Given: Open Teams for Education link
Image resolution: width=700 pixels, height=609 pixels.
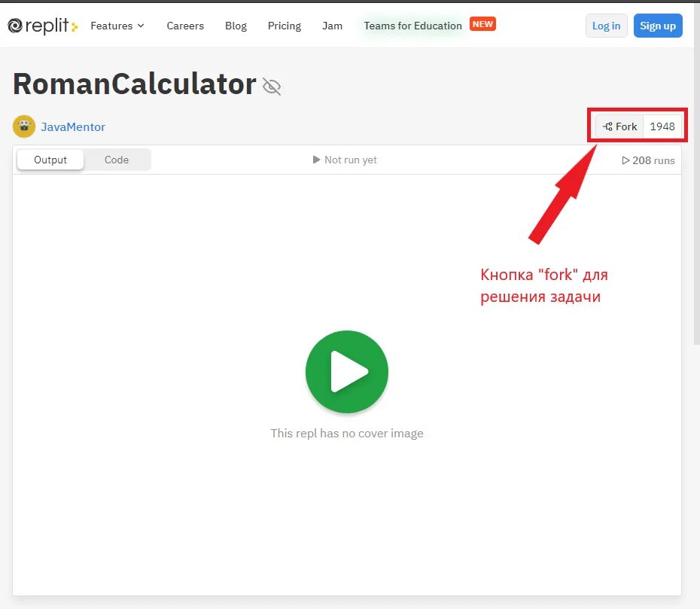Looking at the screenshot, I should tap(412, 26).
